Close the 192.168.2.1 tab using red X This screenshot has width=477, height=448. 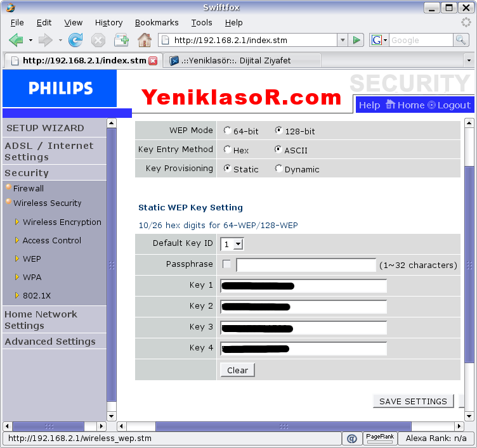(x=153, y=61)
